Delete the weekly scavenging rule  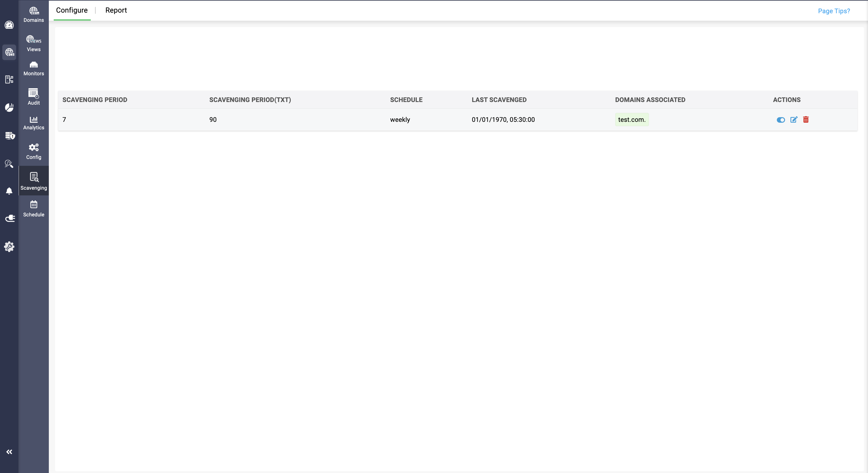(806, 120)
